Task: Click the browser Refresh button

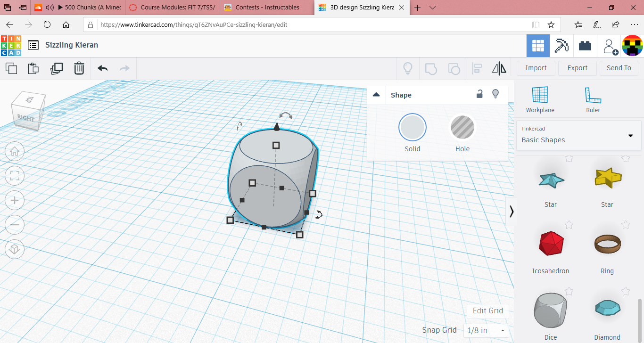Action: point(47,24)
